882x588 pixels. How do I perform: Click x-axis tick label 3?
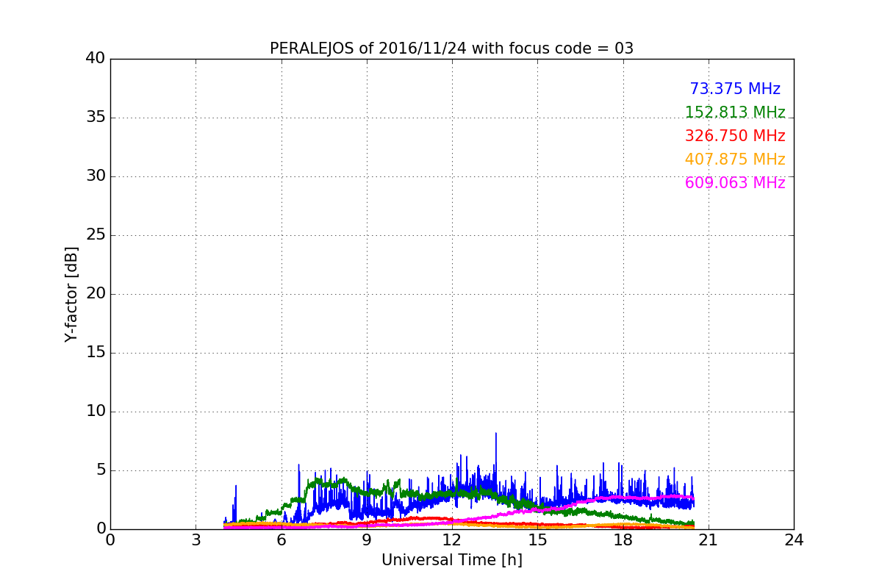point(196,540)
